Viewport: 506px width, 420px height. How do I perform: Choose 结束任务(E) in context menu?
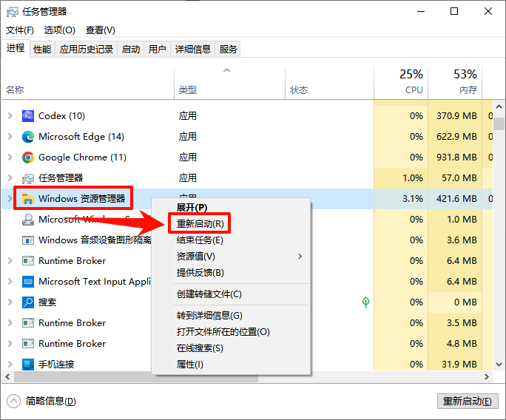[x=230, y=240]
